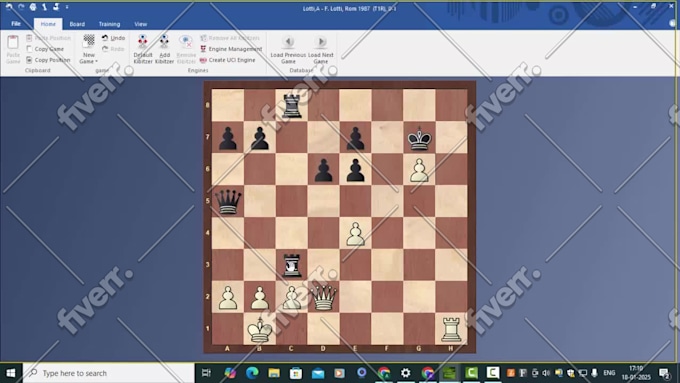The image size is (680, 383).
Task: Expand the quick access toolbar customize arrow
Action: point(67,7)
